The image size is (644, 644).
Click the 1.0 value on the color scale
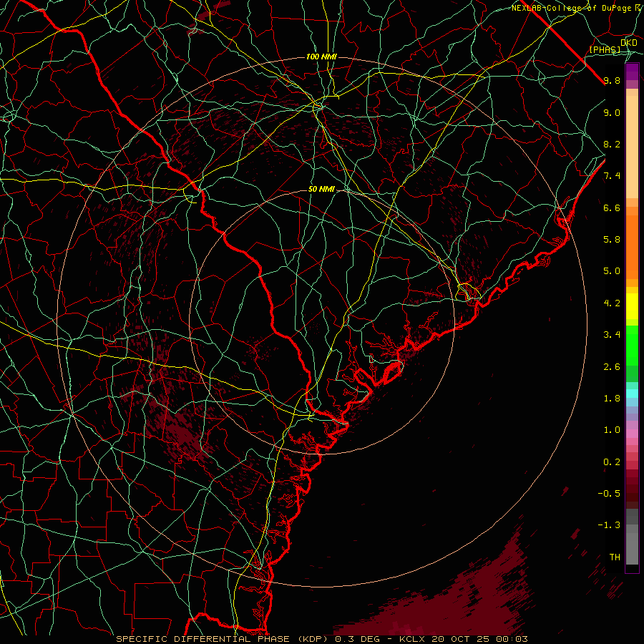(x=612, y=430)
